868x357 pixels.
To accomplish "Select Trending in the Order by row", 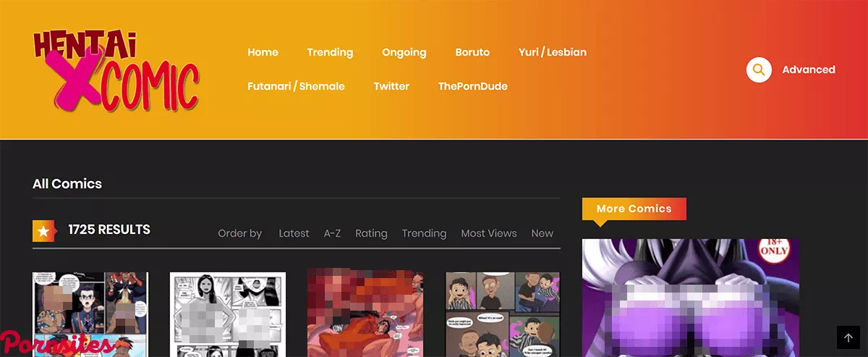I will [424, 233].
